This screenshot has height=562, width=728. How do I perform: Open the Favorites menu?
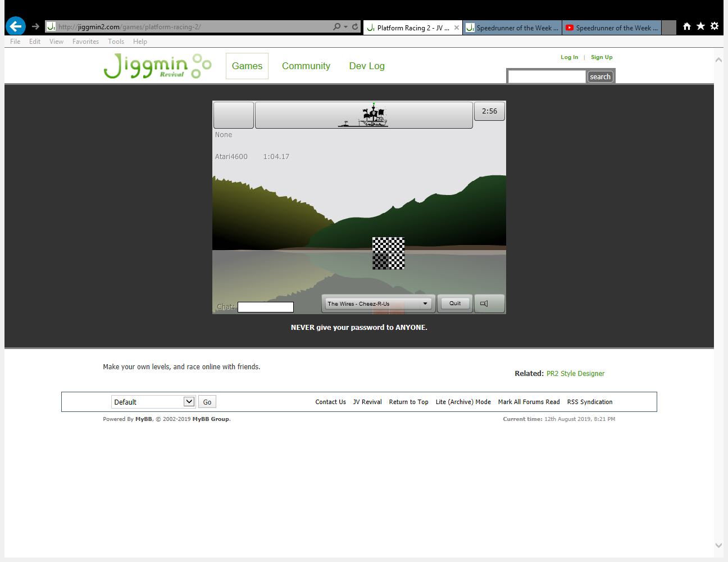point(85,42)
